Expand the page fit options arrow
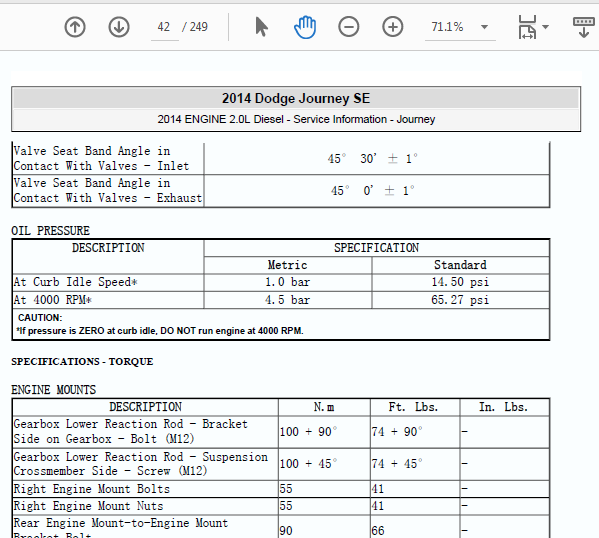 pyautogui.click(x=546, y=27)
